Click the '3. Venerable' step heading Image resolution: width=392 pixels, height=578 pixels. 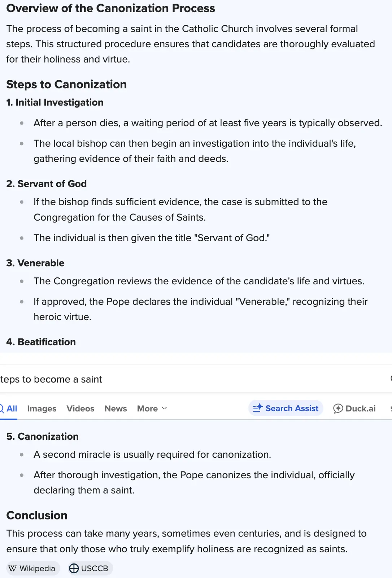[x=35, y=263]
